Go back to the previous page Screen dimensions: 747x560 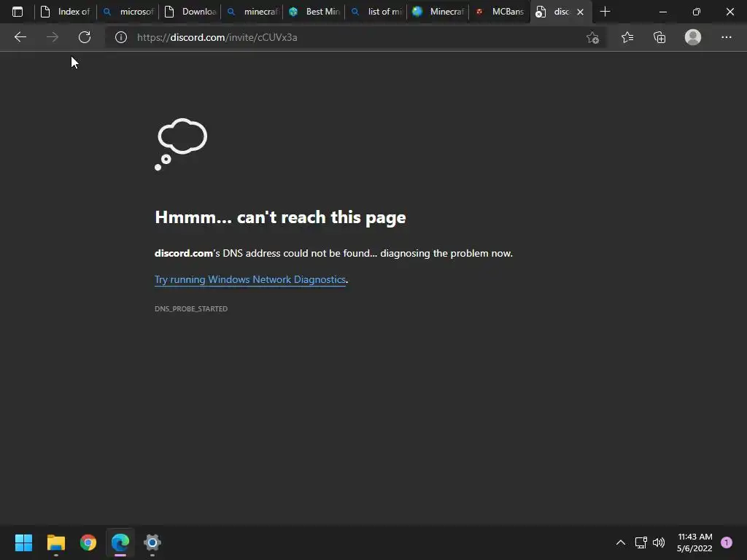click(x=20, y=37)
